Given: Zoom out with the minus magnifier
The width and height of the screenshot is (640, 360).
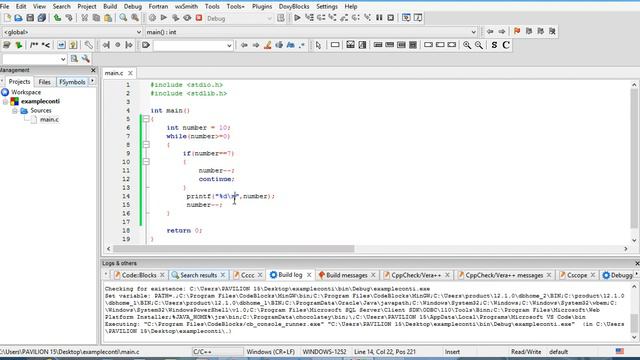Looking at the screenshot, I should (x=478, y=45).
